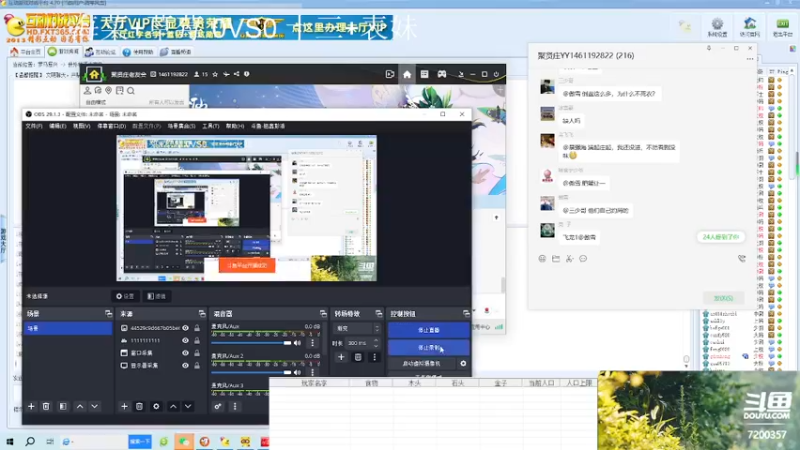Toggle lock on the 44529c9d source
800x450 pixels.
(x=197, y=328)
